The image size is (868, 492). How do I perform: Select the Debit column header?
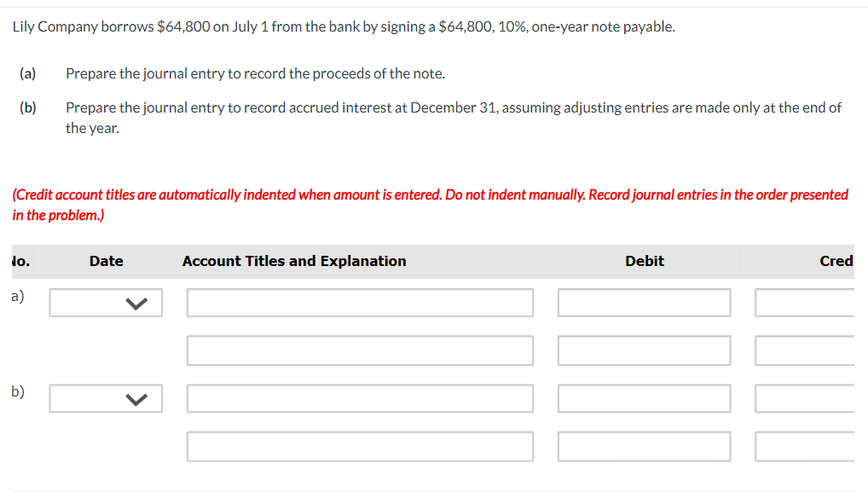pyautogui.click(x=644, y=261)
